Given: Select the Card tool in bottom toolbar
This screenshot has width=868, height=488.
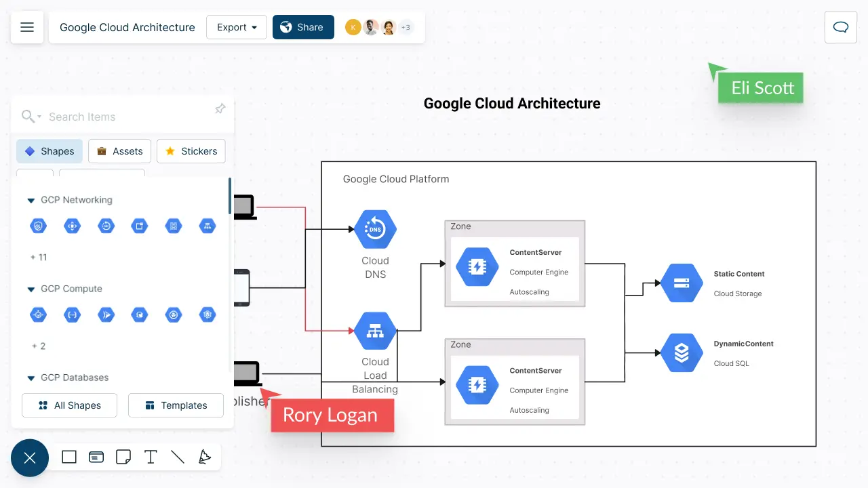Looking at the screenshot, I should (96, 457).
